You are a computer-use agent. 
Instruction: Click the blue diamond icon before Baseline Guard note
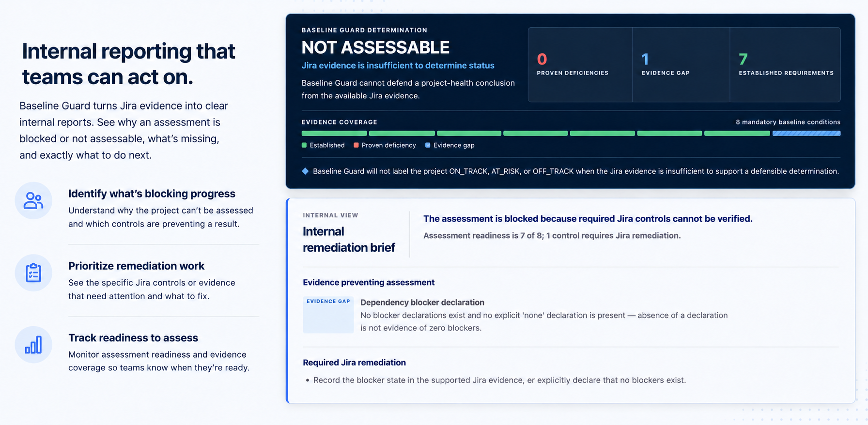[x=305, y=171]
